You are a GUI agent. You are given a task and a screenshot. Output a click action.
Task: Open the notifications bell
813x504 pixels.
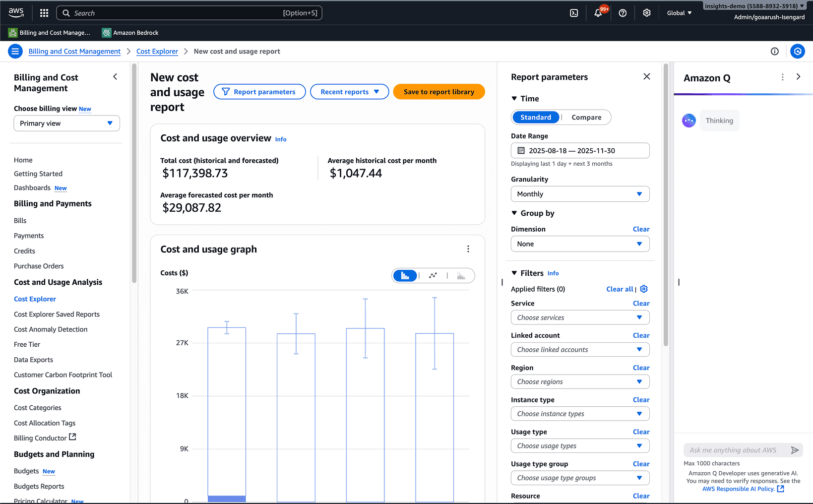(x=598, y=13)
